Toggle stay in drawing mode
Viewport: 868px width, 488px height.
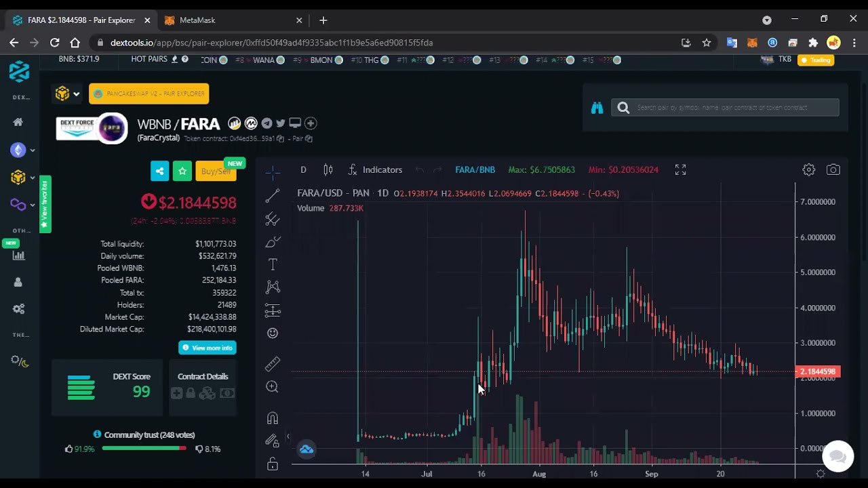[273, 441]
